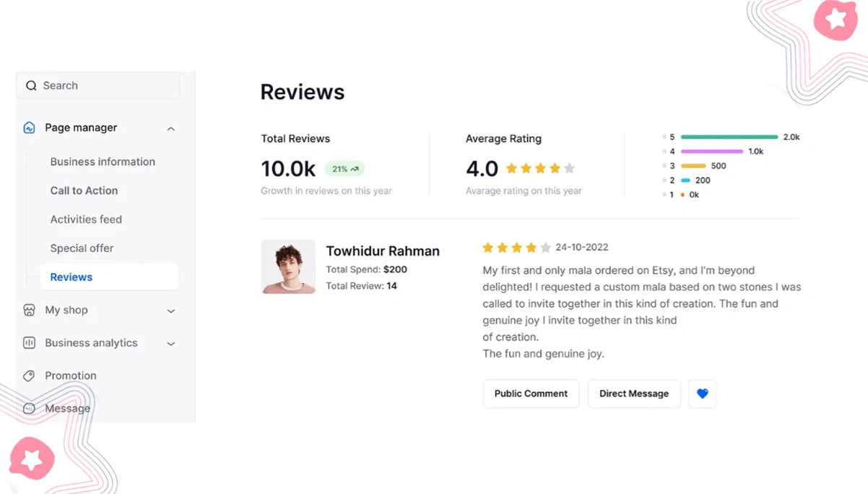868x494 pixels.
Task: Click the blue heart like button
Action: point(703,394)
